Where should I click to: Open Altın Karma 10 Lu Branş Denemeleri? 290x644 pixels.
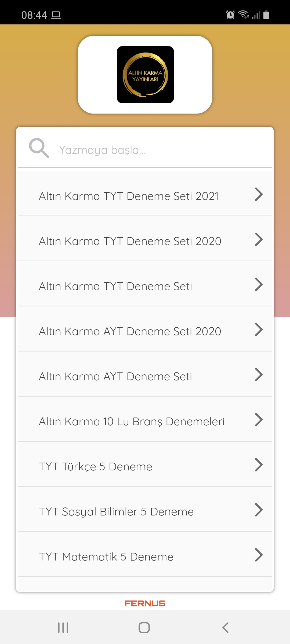click(145, 419)
